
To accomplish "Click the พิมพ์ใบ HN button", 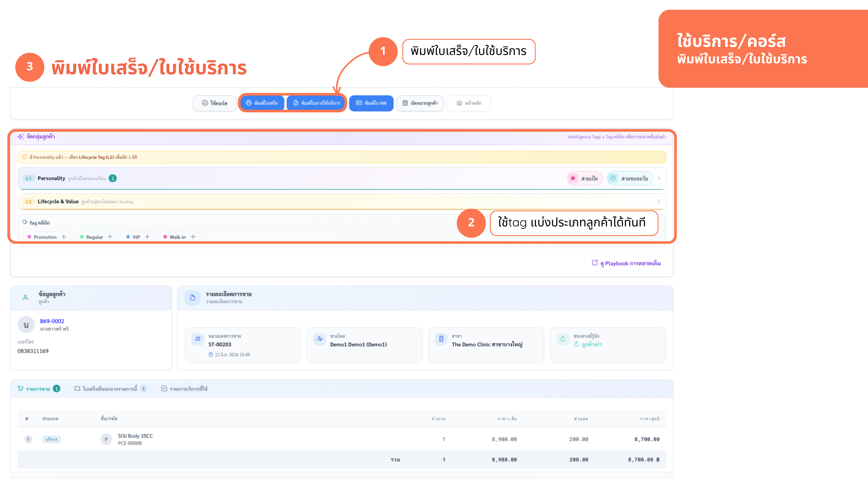I will pyautogui.click(x=371, y=103).
